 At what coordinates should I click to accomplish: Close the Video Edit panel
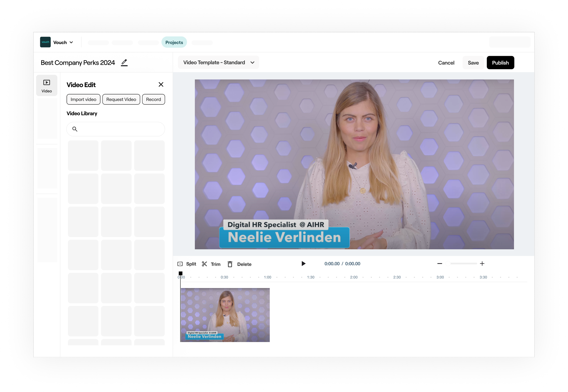click(161, 84)
